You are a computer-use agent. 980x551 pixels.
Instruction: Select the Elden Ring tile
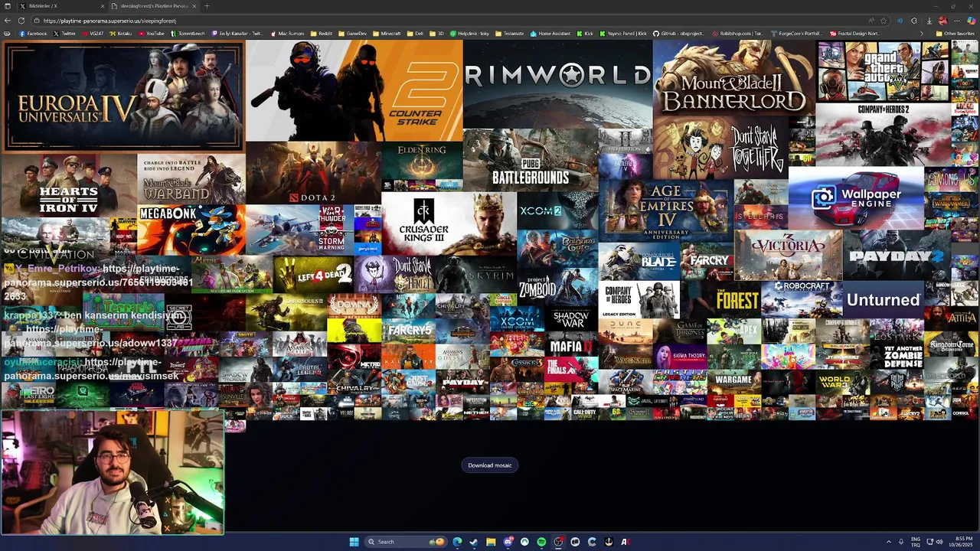coord(422,161)
